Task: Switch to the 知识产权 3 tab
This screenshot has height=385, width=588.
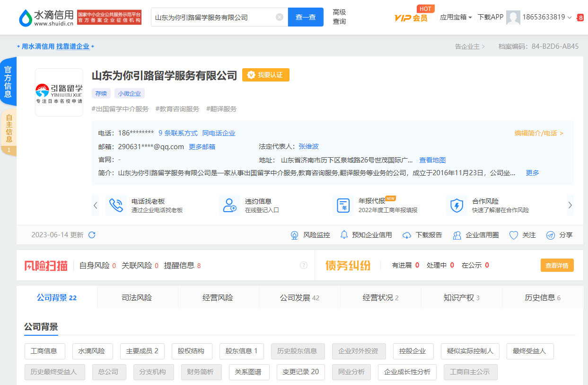Action: [x=461, y=298]
